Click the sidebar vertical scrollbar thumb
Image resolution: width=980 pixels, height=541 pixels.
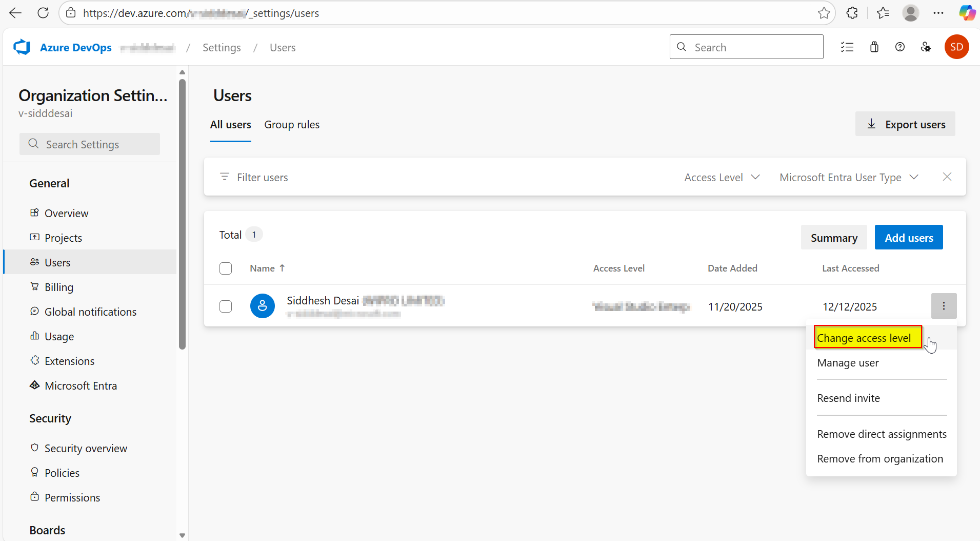click(x=182, y=214)
